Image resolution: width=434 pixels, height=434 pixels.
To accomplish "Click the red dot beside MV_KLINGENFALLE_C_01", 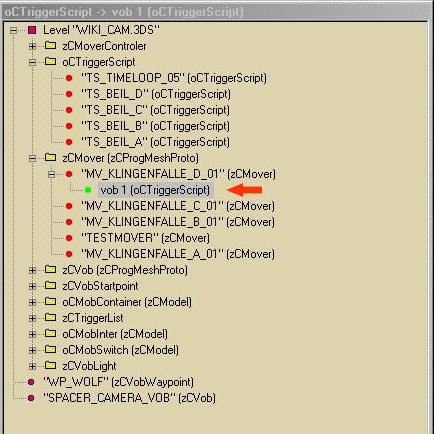I will pos(69,206).
